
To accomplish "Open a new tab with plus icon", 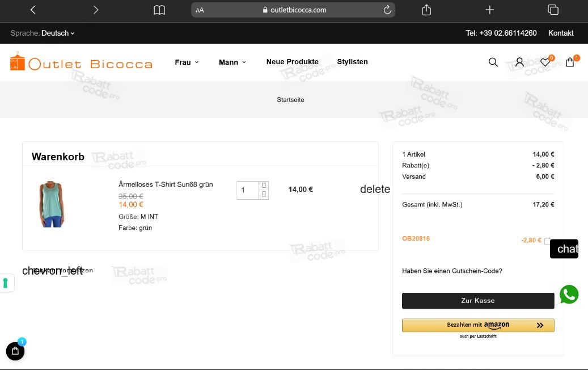I will [x=489, y=10].
